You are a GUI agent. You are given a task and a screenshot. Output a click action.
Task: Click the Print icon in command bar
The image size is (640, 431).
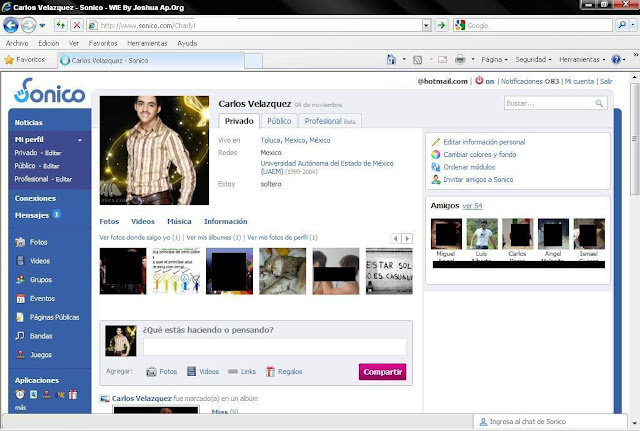[460, 60]
